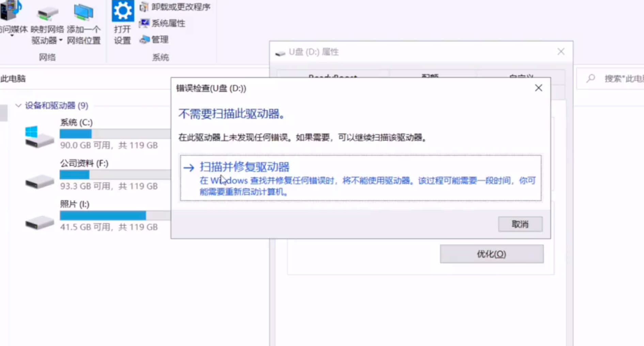
Task: Click Scan and repair drive option
Action: [360, 178]
